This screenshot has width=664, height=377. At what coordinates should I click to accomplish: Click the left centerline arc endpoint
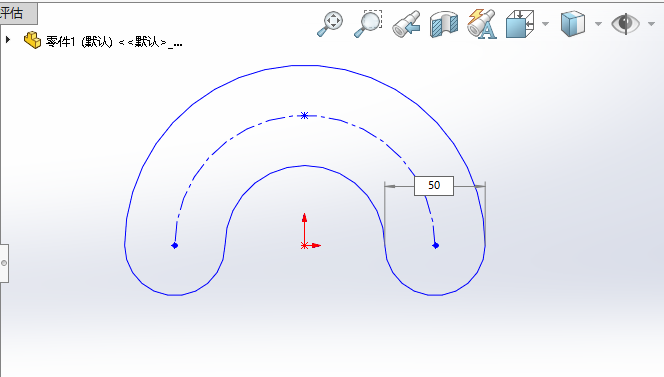(x=174, y=245)
